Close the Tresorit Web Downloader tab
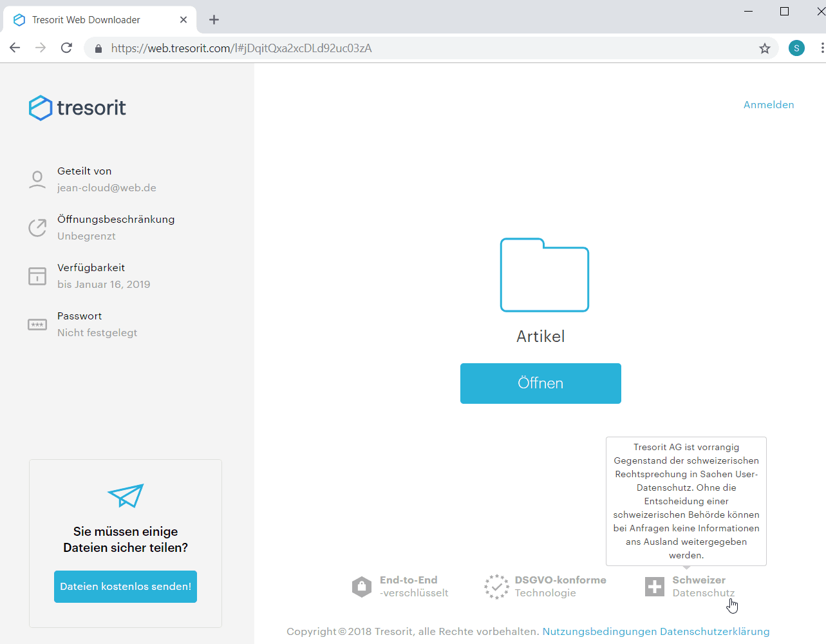Image resolution: width=826 pixels, height=644 pixels. point(183,20)
